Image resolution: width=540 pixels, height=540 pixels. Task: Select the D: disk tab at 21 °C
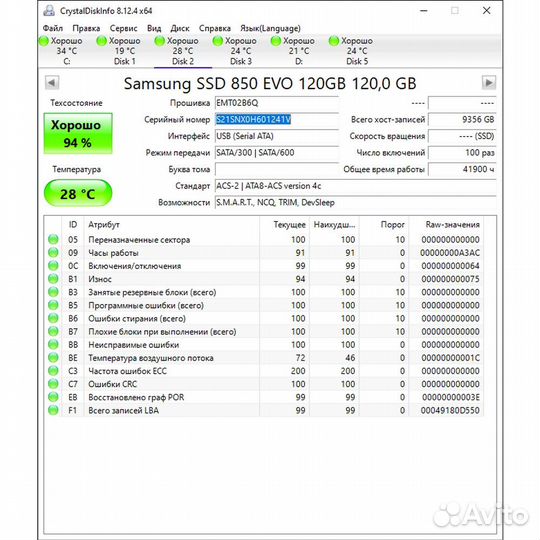click(x=299, y=51)
